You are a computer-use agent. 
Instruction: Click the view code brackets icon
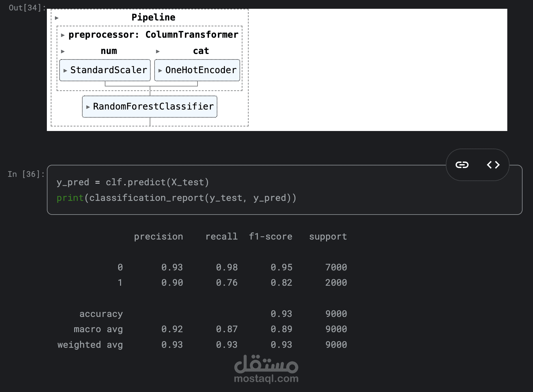[493, 165]
